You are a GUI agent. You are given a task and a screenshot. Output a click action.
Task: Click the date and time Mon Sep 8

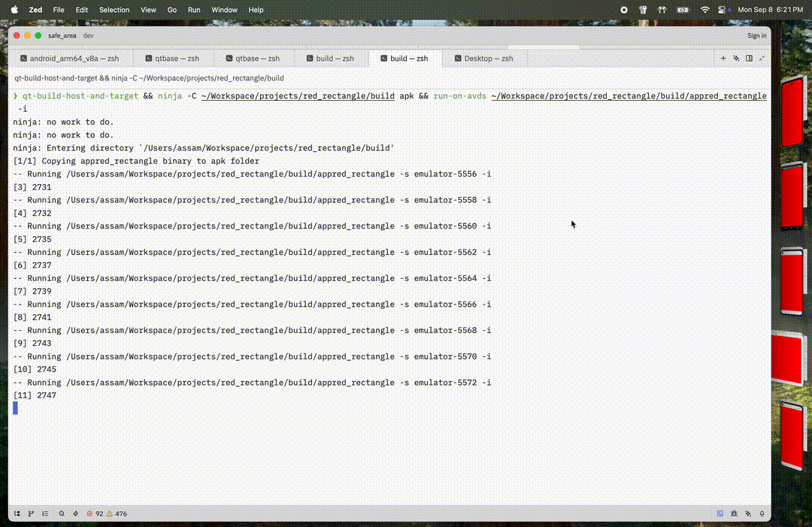click(x=770, y=10)
